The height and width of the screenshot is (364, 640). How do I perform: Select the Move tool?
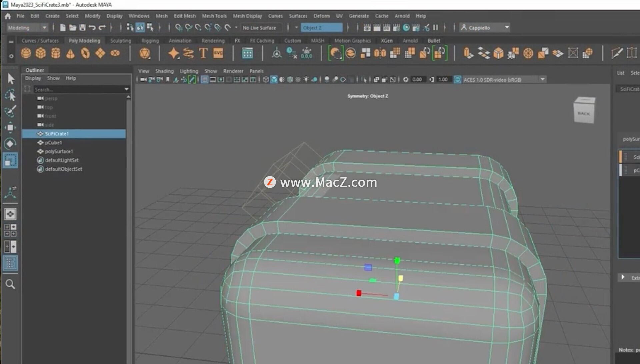10,127
